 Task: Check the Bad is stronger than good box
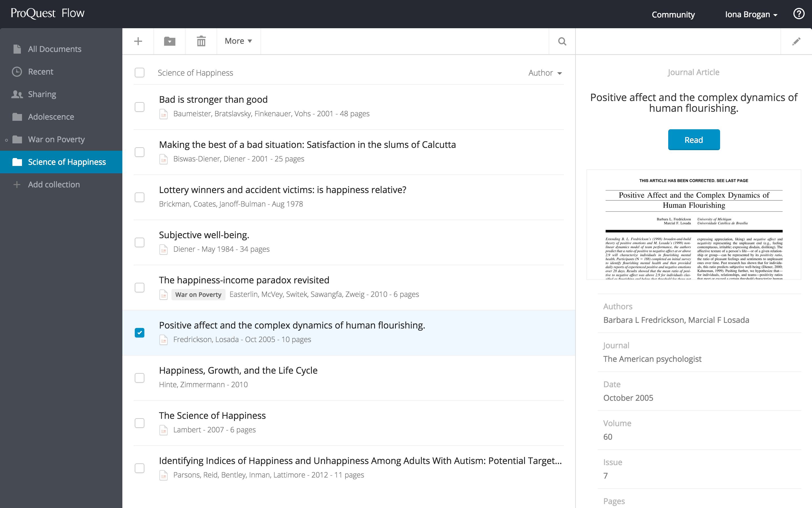[139, 107]
